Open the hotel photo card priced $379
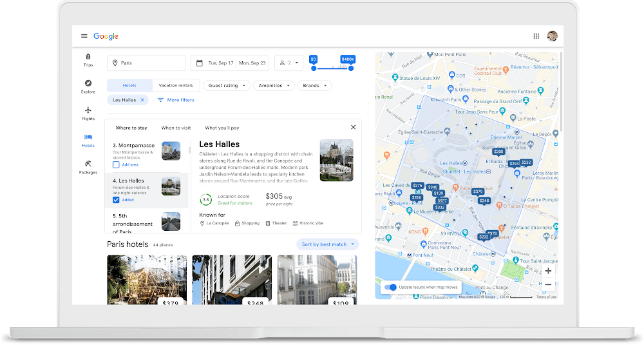 (147, 280)
